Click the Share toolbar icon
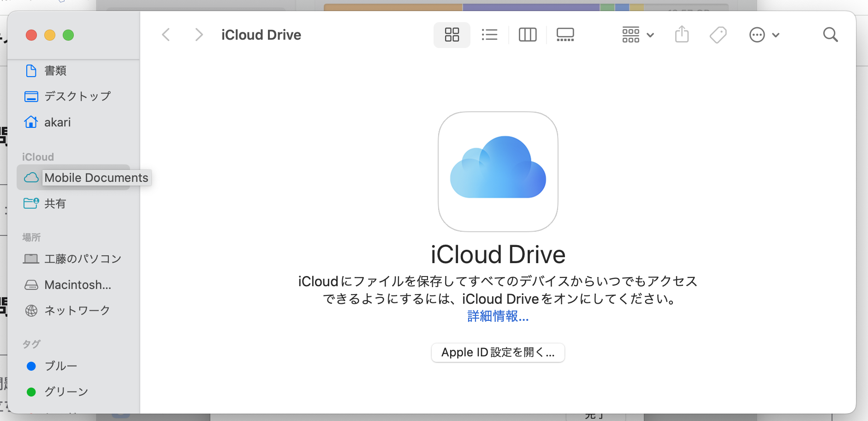The height and width of the screenshot is (421, 868). pos(682,35)
